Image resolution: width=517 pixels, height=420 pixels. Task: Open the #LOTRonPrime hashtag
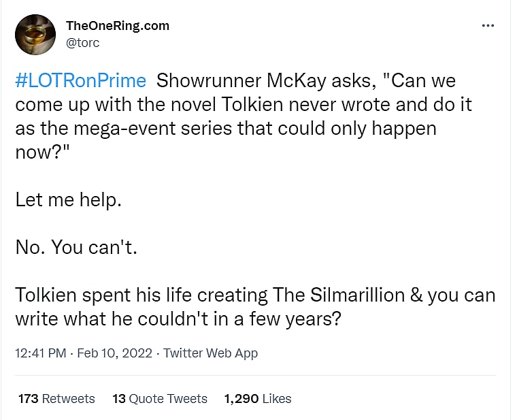coord(80,81)
